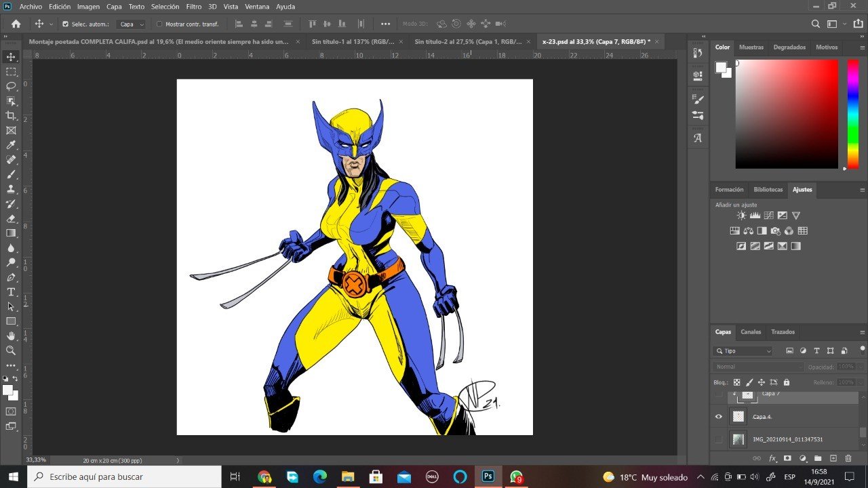Toggle Selec. autom. checkbox

[65, 24]
